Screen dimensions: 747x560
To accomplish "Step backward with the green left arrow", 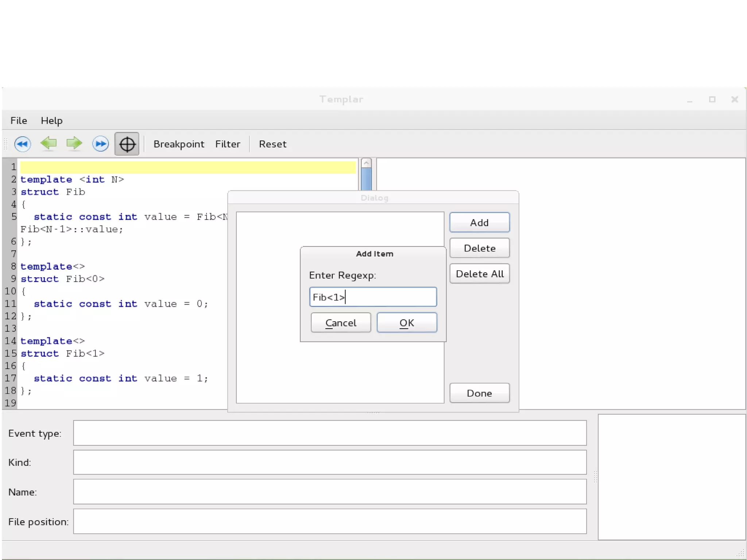I will click(x=49, y=143).
